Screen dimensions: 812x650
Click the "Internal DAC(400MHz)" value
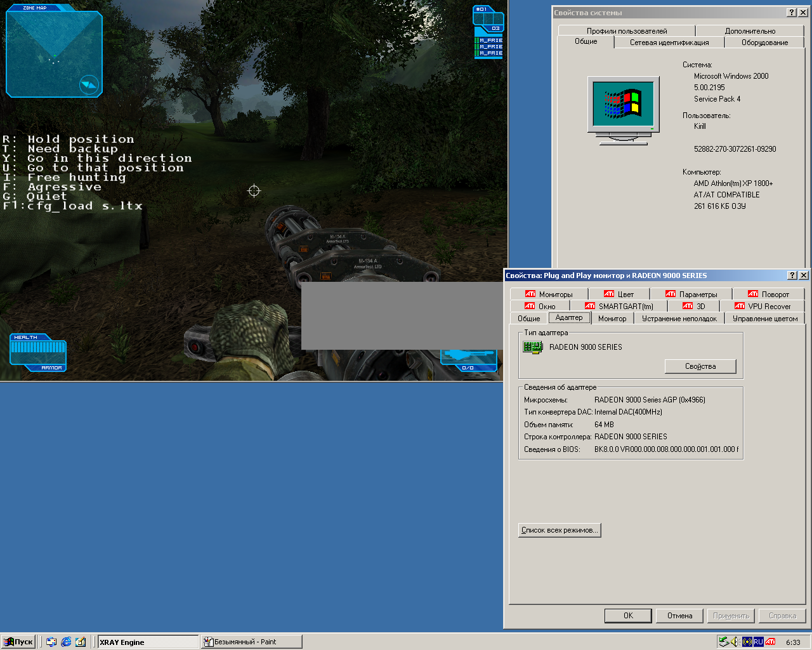click(628, 412)
